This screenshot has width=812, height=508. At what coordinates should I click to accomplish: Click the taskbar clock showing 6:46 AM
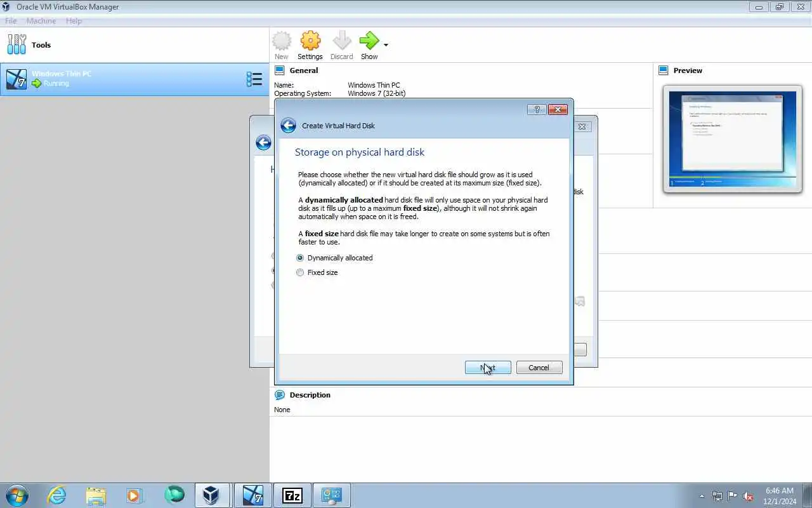780,495
